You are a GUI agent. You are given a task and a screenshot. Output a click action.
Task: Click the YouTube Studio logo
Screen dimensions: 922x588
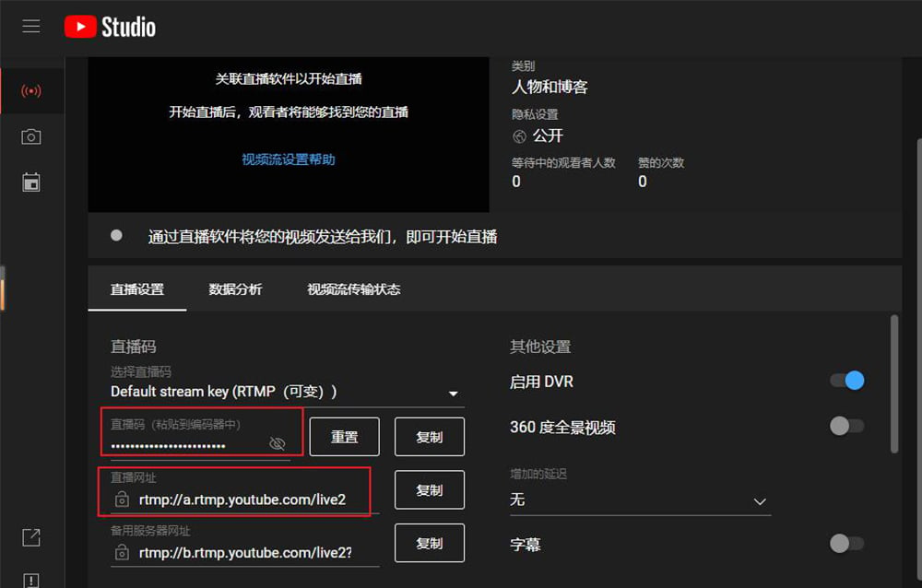pos(111,27)
